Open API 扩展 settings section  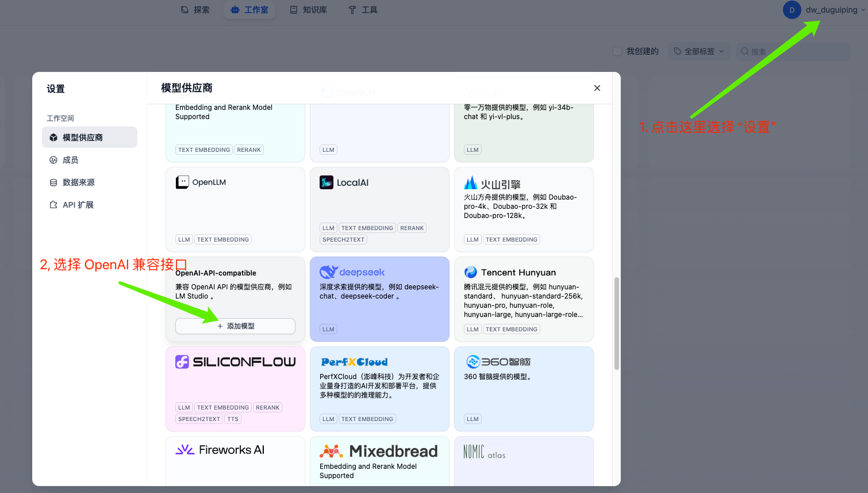[78, 205]
